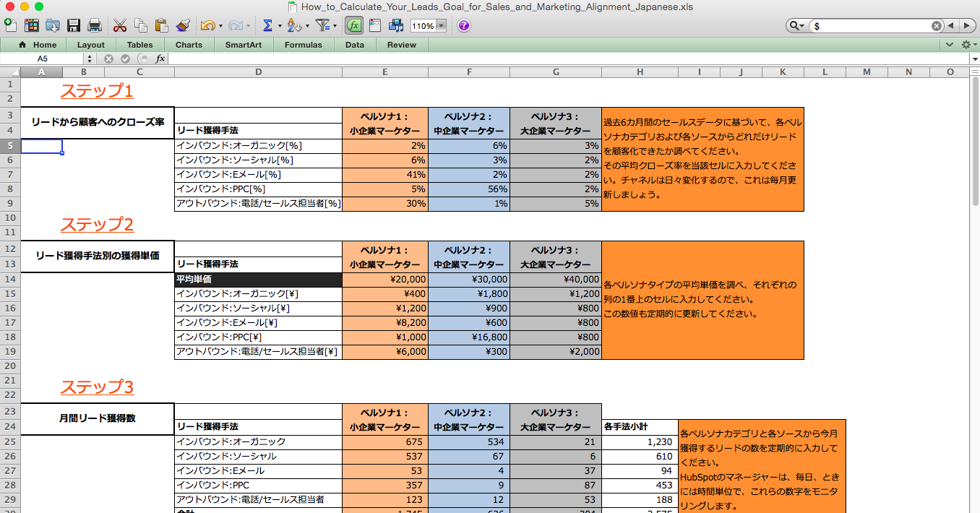Toggle the Formula Builder fx button
Screen dimensions: 980x513
(353, 25)
